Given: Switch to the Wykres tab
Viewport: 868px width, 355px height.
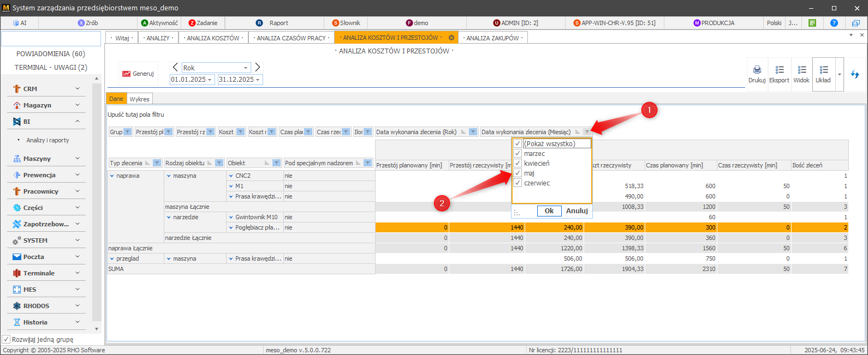Looking at the screenshot, I should click(x=139, y=99).
